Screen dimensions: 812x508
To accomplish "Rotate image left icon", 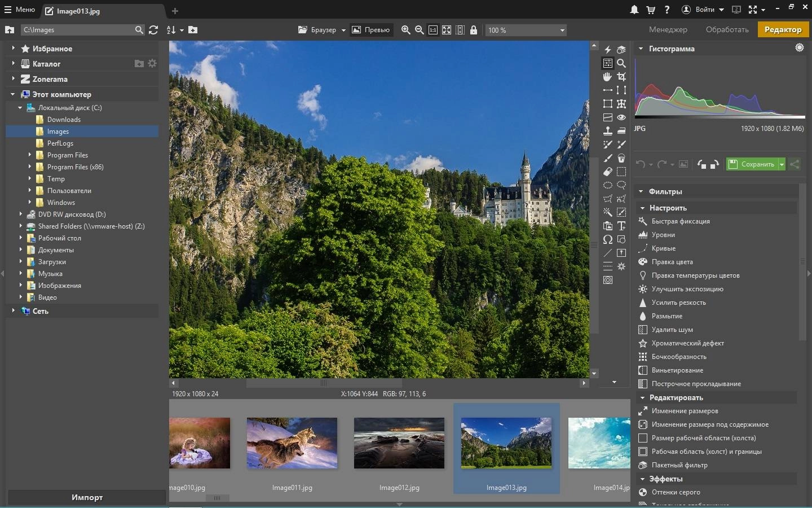I will (701, 164).
